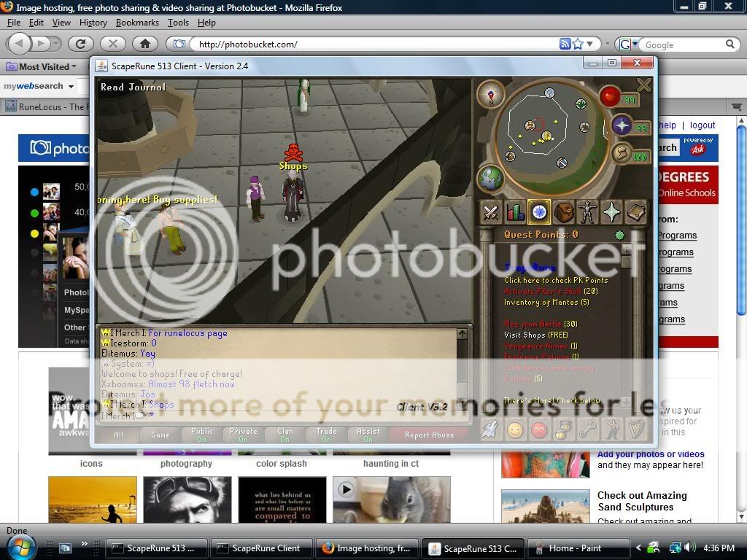Open the Bookmarks menu in Firefox
Screen dimensions: 747x560
click(137, 23)
